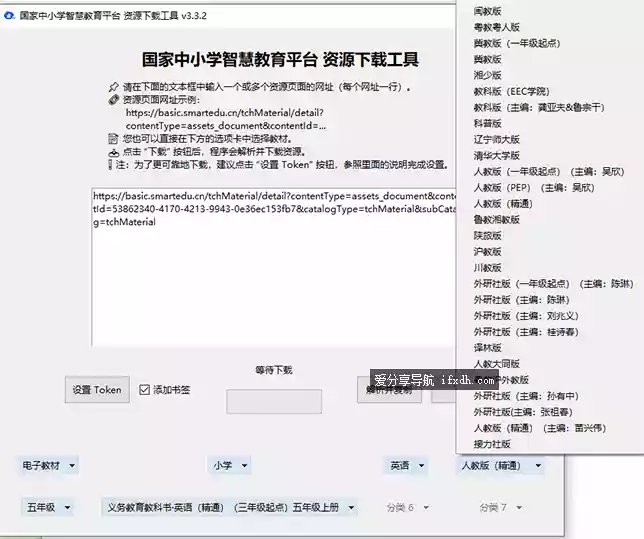
Task: Open the 五年级上册 textbook dropdown
Action: [230, 507]
